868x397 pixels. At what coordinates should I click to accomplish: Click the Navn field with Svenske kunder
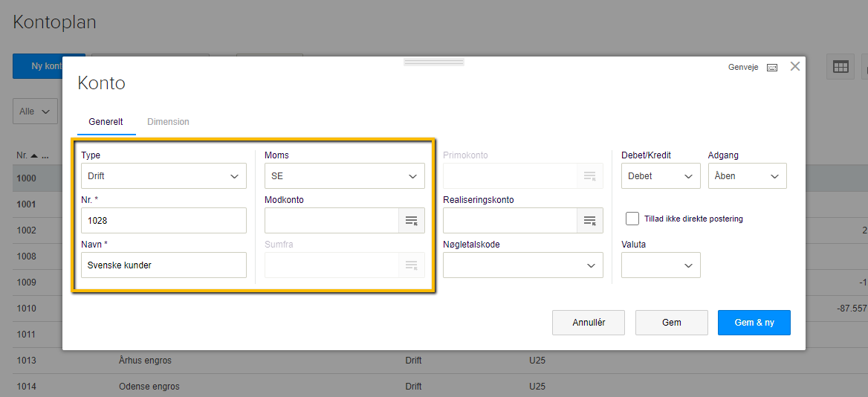(x=163, y=265)
